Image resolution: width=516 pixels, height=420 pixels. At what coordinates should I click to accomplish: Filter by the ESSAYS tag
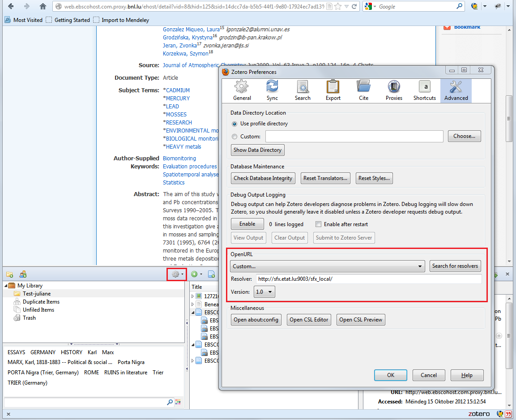[x=17, y=352]
